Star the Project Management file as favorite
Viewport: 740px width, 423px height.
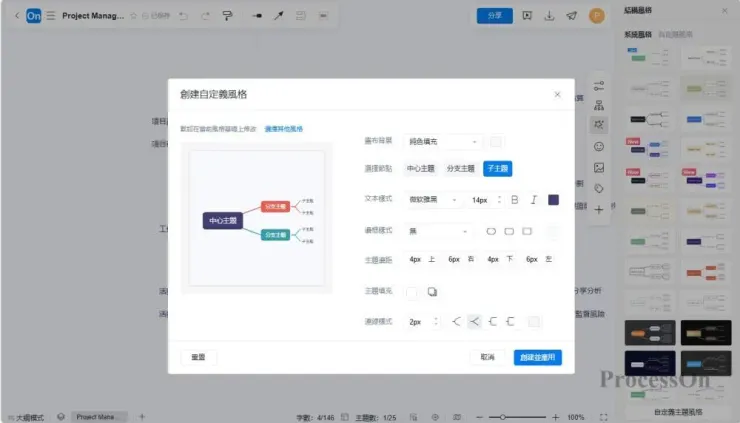(x=134, y=16)
